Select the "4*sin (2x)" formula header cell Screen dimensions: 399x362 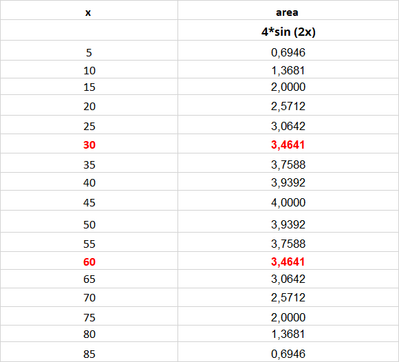tap(288, 30)
